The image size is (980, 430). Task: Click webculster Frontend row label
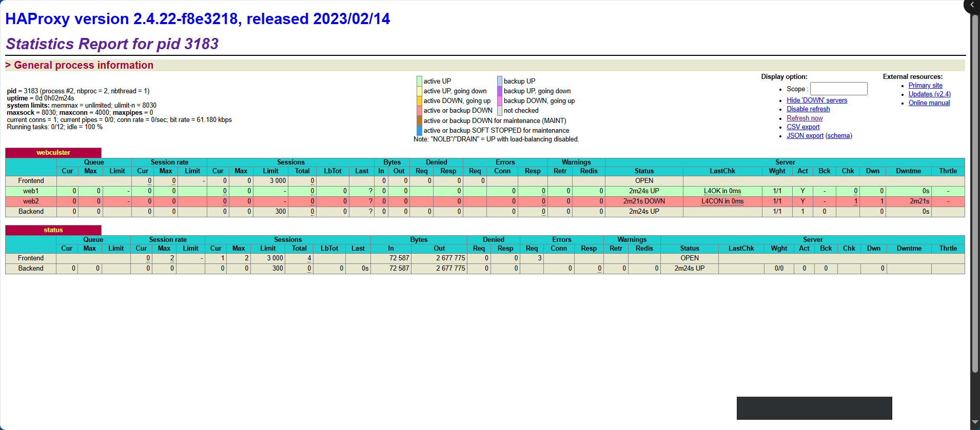point(31,181)
